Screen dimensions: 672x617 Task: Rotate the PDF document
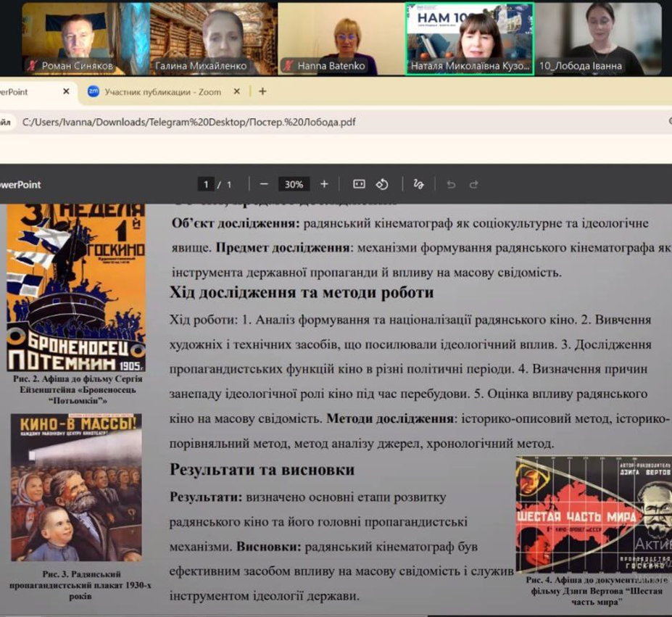point(382,184)
